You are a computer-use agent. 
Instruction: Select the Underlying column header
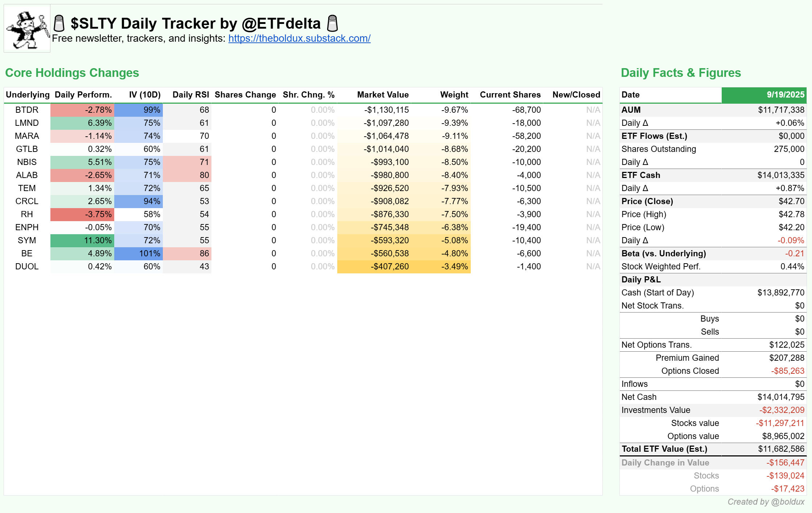tap(28, 95)
